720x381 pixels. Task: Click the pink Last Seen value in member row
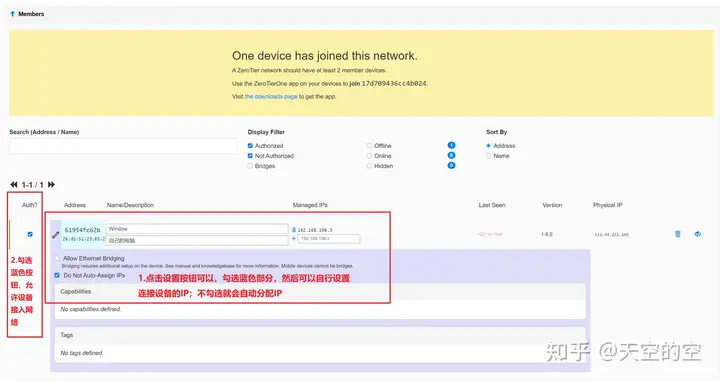(490, 234)
